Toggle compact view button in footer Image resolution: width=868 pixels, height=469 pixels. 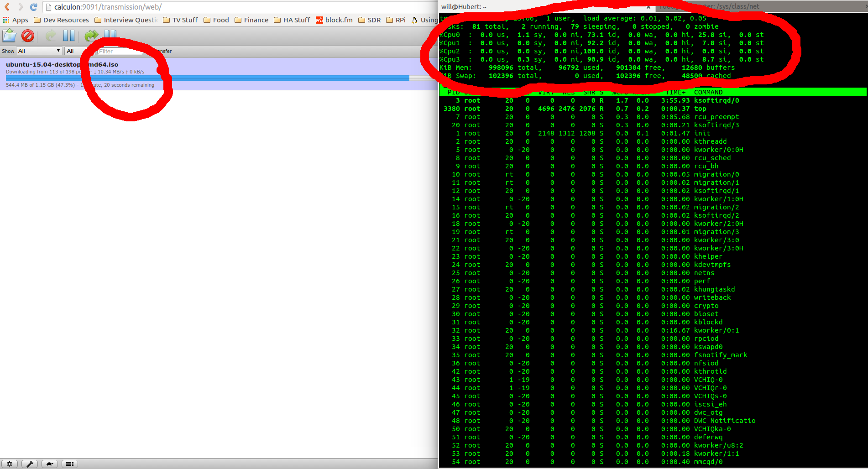click(70, 464)
